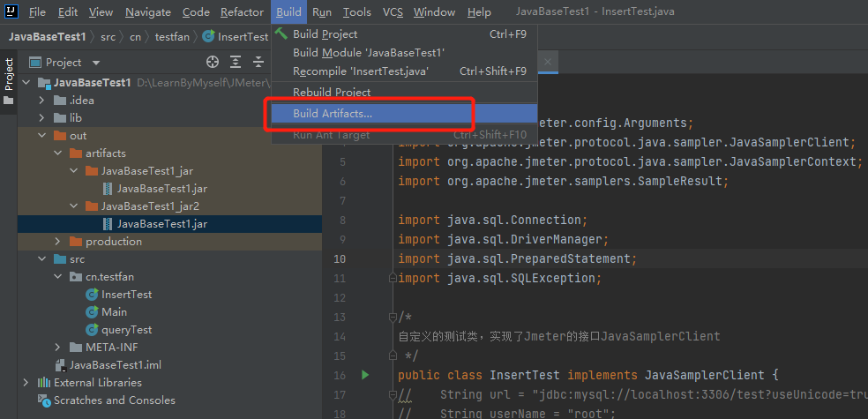Open the Project view dropdown arrow
The image size is (868, 419).
coord(96,63)
